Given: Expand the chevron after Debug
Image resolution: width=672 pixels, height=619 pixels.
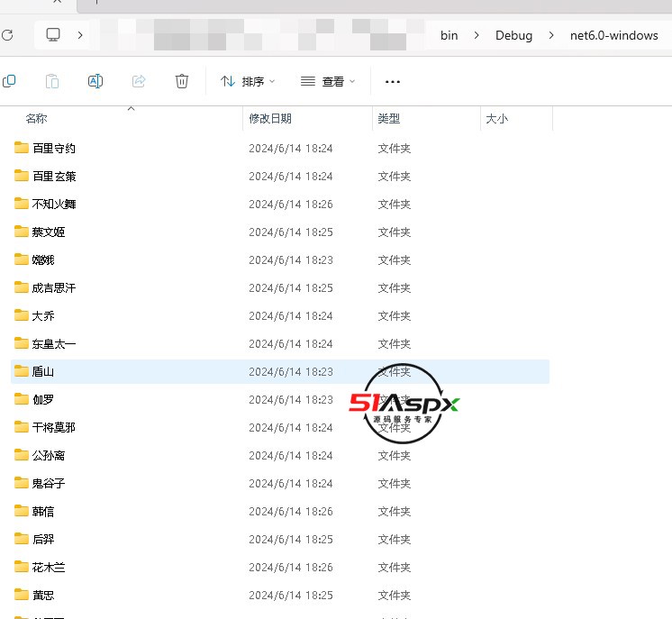Looking at the screenshot, I should click(551, 35).
